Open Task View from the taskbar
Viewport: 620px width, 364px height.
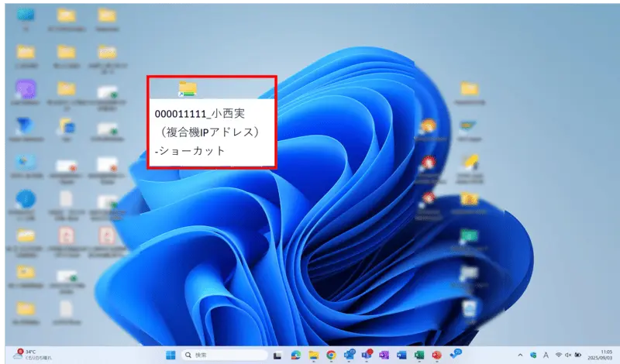click(277, 355)
